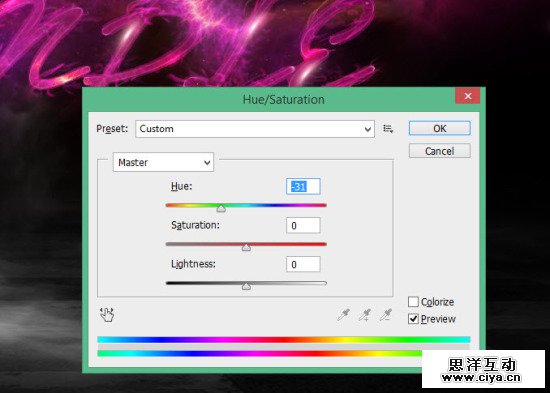Select the plain eyedropper tool
550x393 pixels.
pyautogui.click(x=343, y=315)
